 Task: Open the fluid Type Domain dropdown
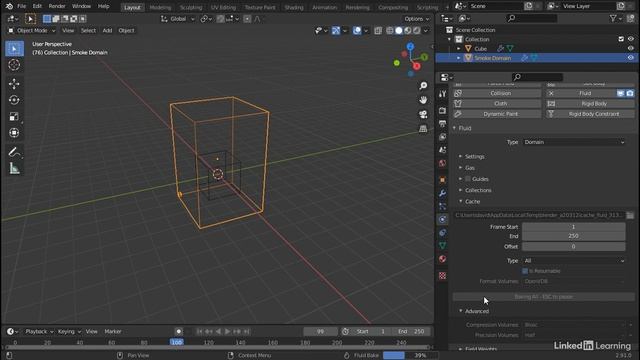(574, 142)
